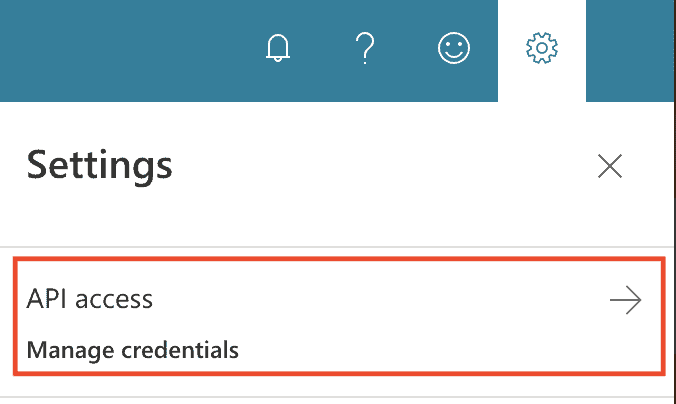Click the header area right of gear
The height and width of the screenshot is (404, 676).
pyautogui.click(x=630, y=51)
